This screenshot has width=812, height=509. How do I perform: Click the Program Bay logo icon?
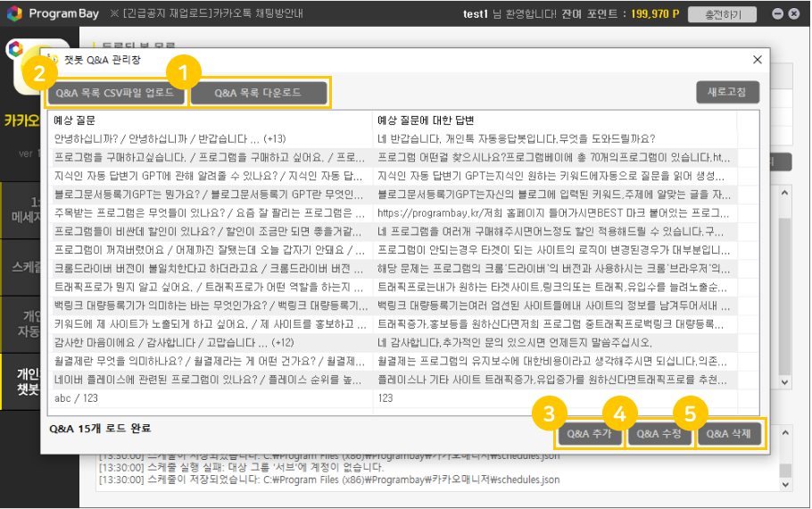click(14, 14)
